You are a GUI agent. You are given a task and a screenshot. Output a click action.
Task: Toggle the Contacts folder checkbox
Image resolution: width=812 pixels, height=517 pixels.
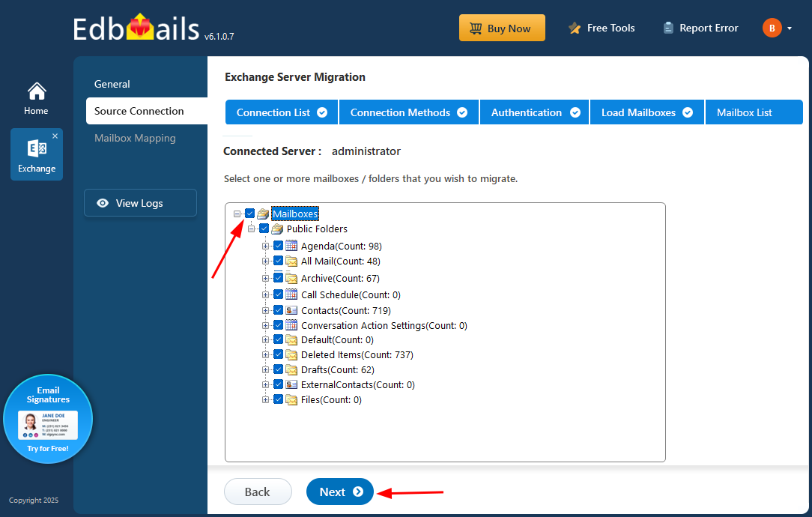pos(278,310)
